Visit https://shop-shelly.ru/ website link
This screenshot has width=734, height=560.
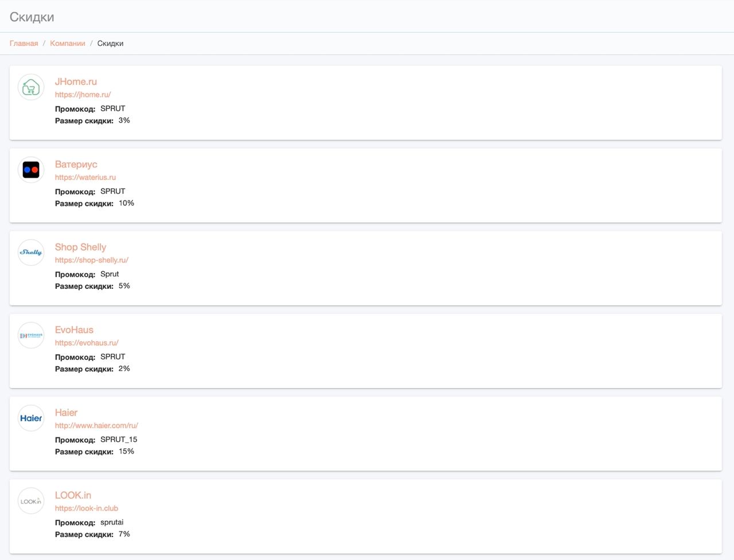(x=92, y=260)
